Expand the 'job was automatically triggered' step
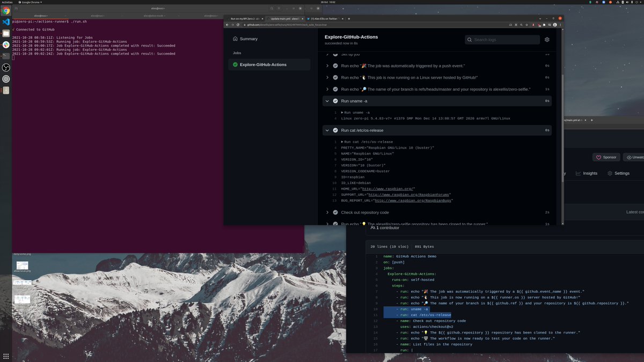The width and height of the screenshot is (644, 362). point(437,65)
